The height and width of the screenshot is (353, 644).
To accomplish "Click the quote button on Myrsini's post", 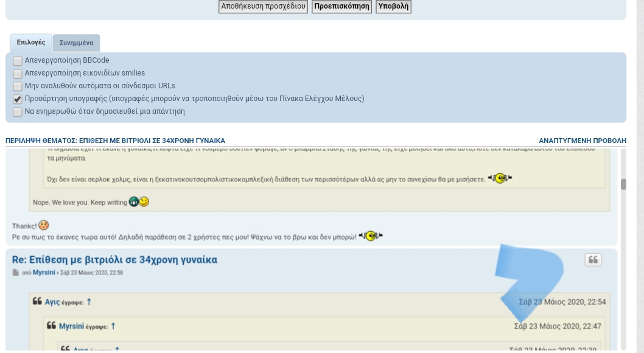I will [593, 259].
